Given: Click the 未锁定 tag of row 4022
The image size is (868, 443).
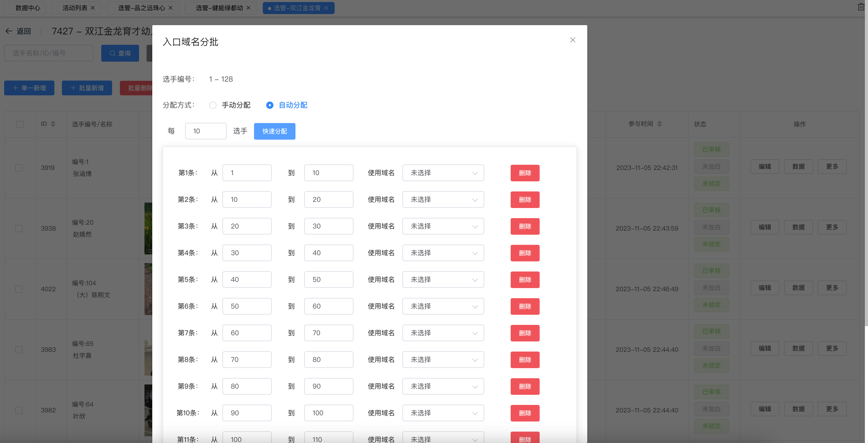Looking at the screenshot, I should [711, 305].
